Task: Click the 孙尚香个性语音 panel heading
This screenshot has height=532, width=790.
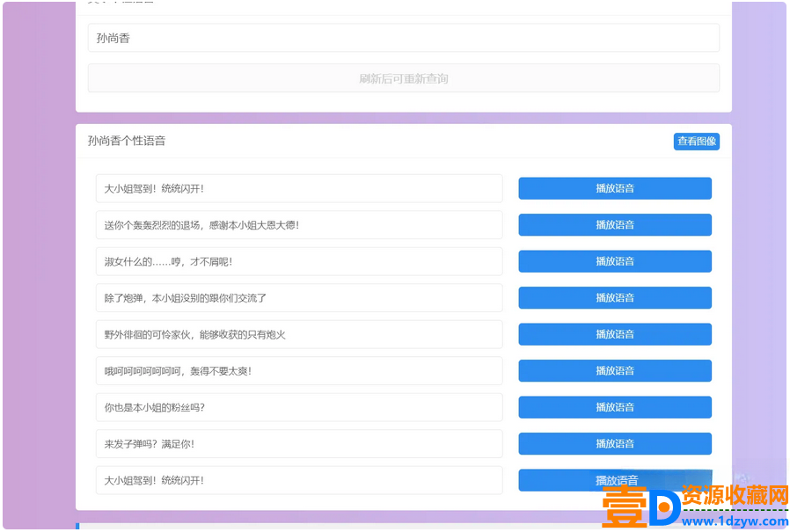Action: (127, 141)
